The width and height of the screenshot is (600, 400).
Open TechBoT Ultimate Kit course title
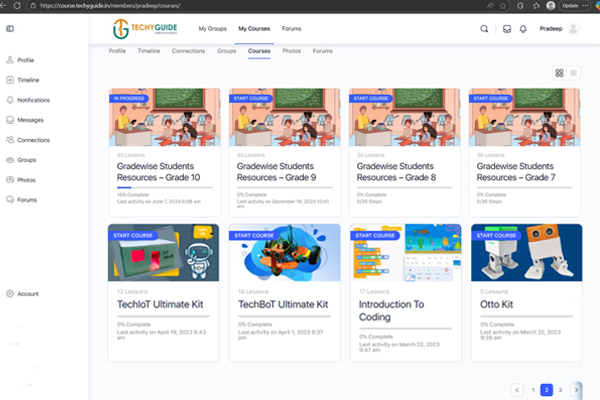point(283,304)
